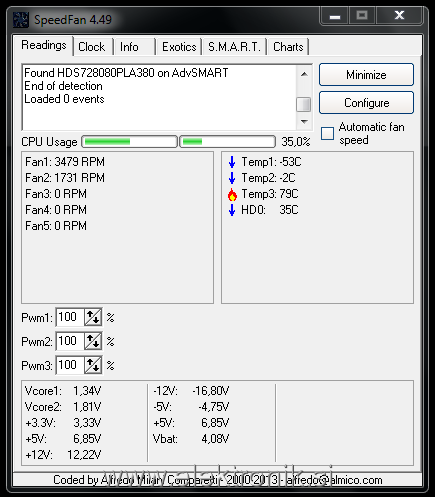Image resolution: width=435 pixels, height=497 pixels.
Task: Click the second CPU usage bar
Action: coord(228,142)
